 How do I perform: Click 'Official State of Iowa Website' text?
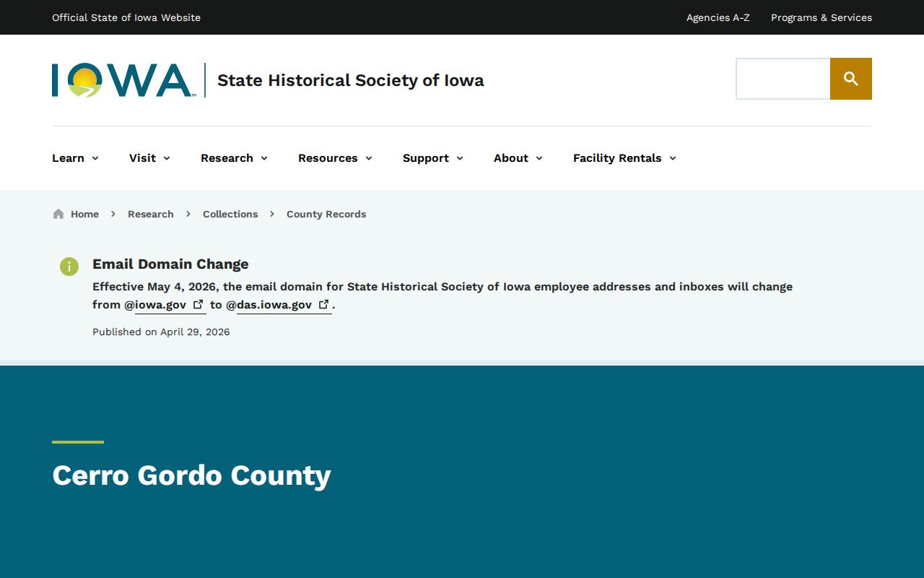[126, 17]
